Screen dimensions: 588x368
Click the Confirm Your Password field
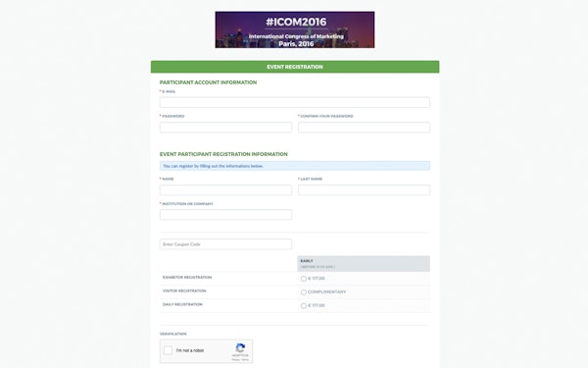[365, 128]
